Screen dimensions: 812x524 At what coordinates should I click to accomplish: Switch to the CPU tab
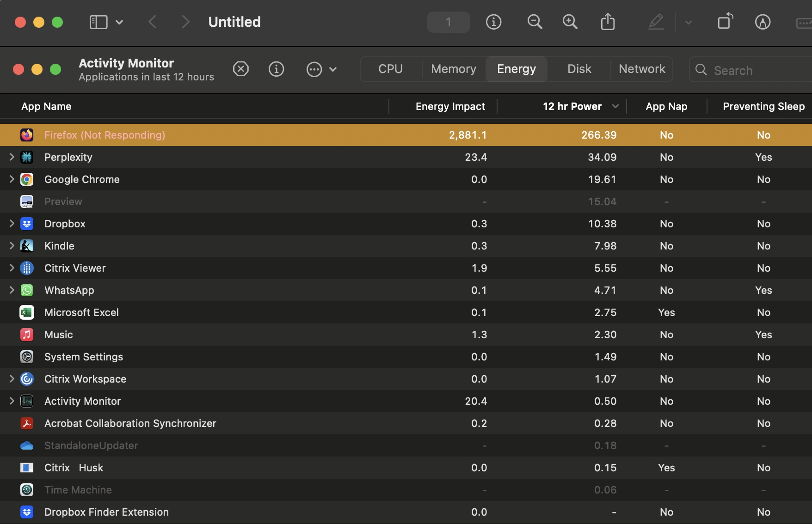[390, 69]
